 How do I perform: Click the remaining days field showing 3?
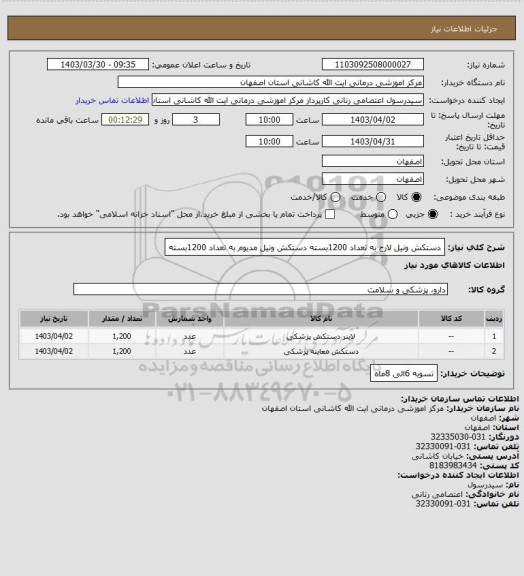coord(196,120)
